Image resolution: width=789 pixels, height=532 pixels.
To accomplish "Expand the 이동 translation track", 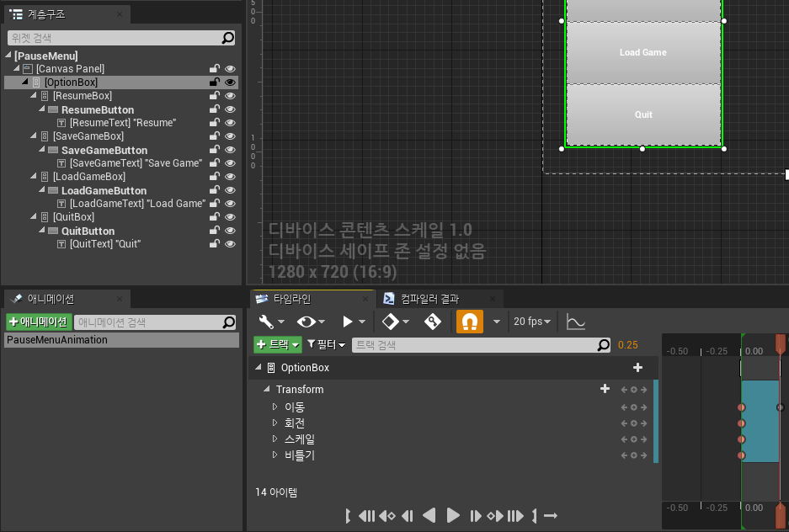I will point(275,407).
